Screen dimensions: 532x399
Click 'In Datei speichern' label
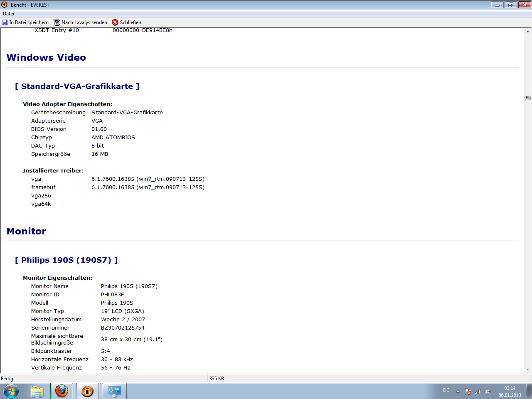(x=29, y=22)
